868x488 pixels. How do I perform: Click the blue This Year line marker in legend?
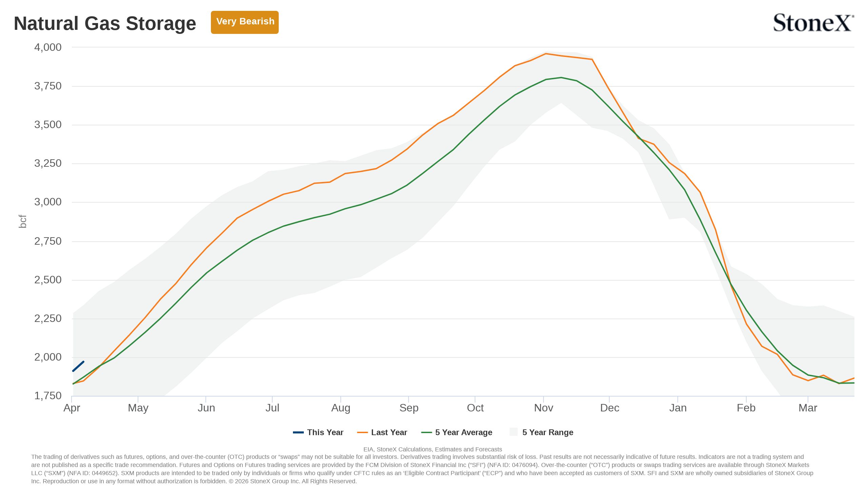[298, 432]
